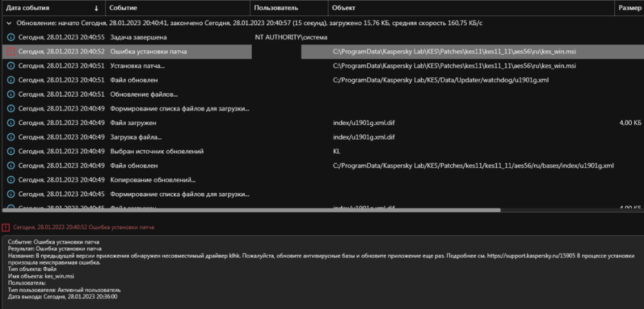Select the "Обновление файлов..." event cell
The height and width of the screenshot is (309, 644).
click(144, 95)
